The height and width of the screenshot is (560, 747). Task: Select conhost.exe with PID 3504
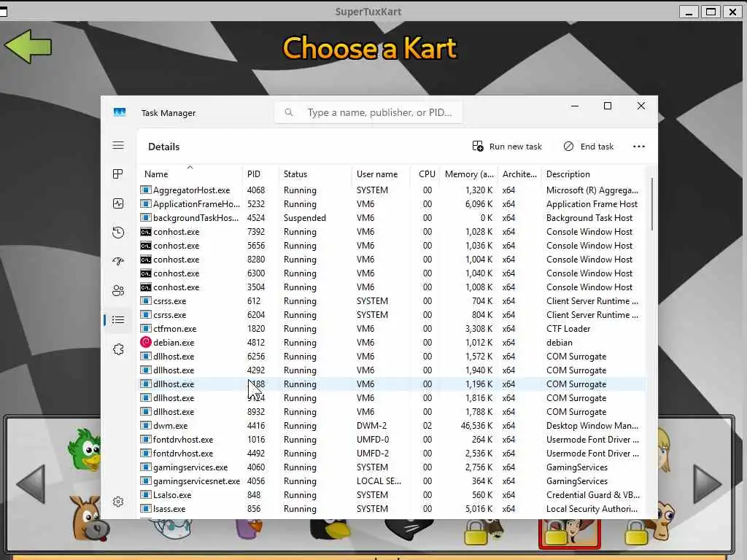pyautogui.click(x=177, y=287)
